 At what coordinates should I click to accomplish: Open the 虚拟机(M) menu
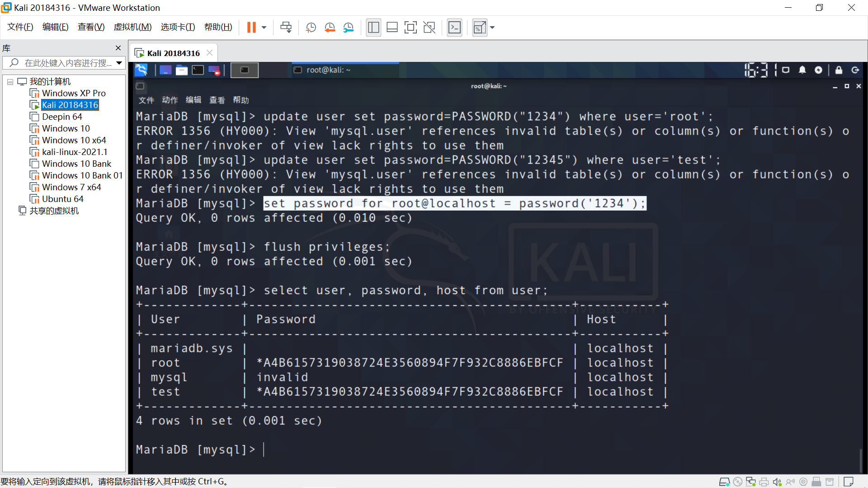[132, 27]
